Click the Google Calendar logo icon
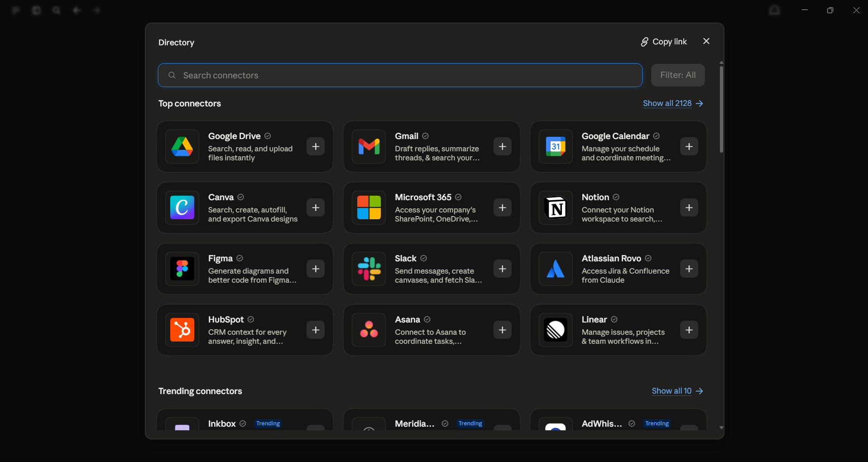868x462 pixels. coord(556,146)
